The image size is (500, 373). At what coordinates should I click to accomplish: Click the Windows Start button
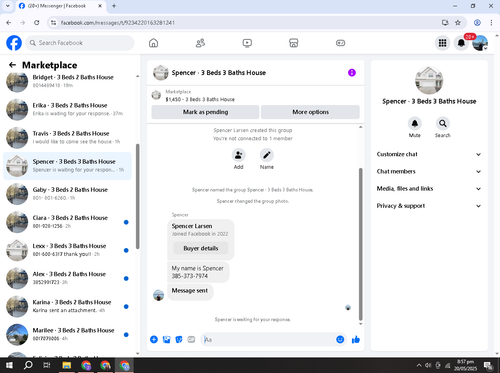pyautogui.click(x=9, y=365)
